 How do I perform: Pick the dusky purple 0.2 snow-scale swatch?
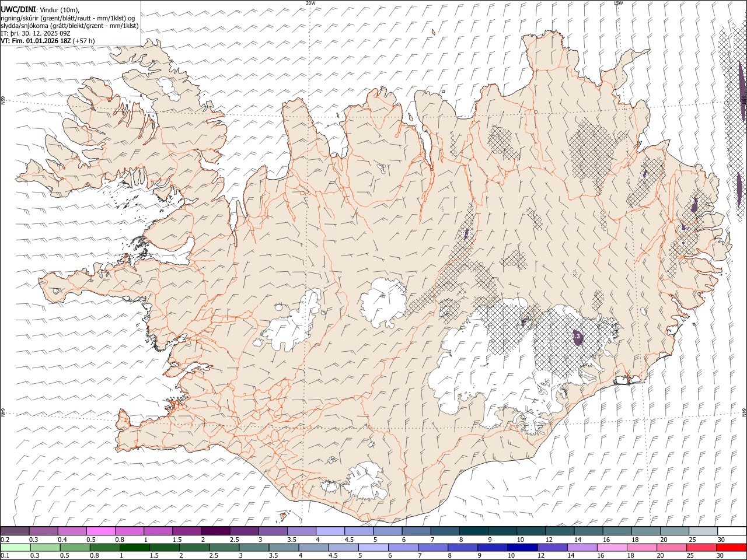[x=15, y=531]
